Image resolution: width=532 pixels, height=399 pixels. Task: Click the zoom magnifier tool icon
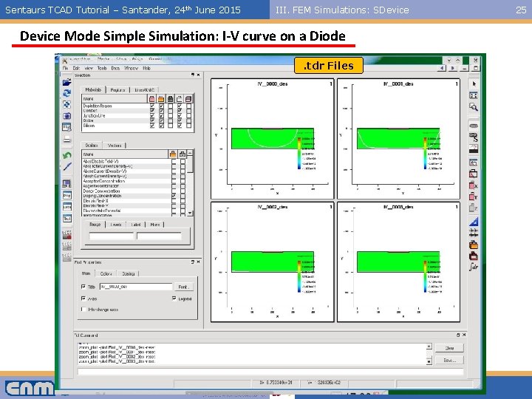[x=474, y=107]
